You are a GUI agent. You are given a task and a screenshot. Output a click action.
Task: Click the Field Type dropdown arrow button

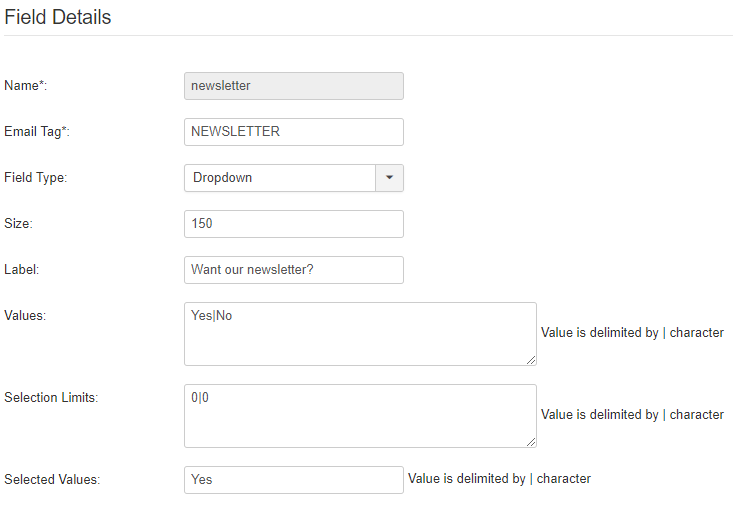(389, 178)
